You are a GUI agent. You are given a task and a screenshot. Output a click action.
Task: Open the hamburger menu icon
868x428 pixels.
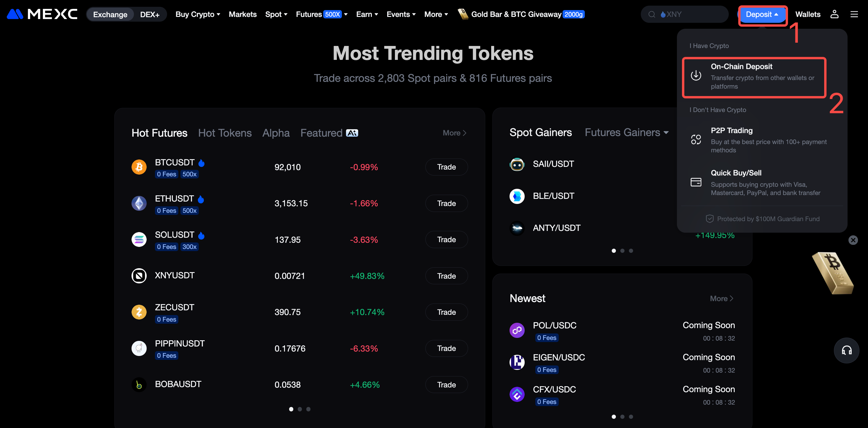[x=854, y=14]
